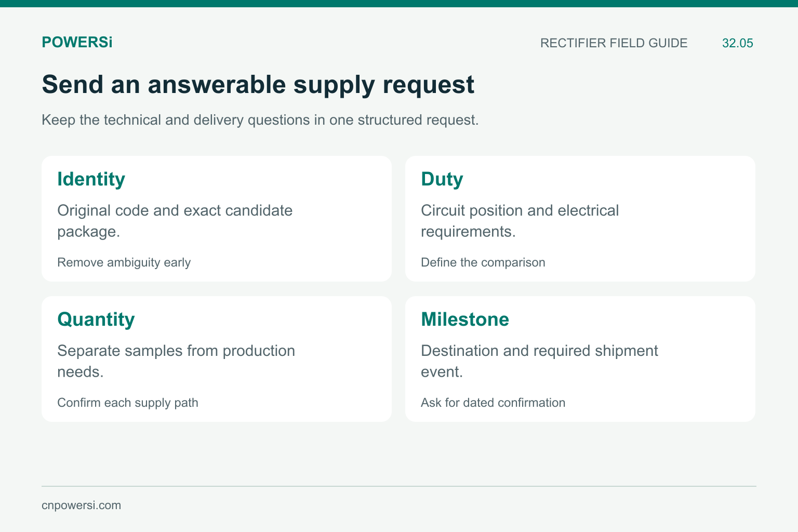Visit the cnpowersi.com footer link
This screenshot has height=532, width=798.
(81, 506)
